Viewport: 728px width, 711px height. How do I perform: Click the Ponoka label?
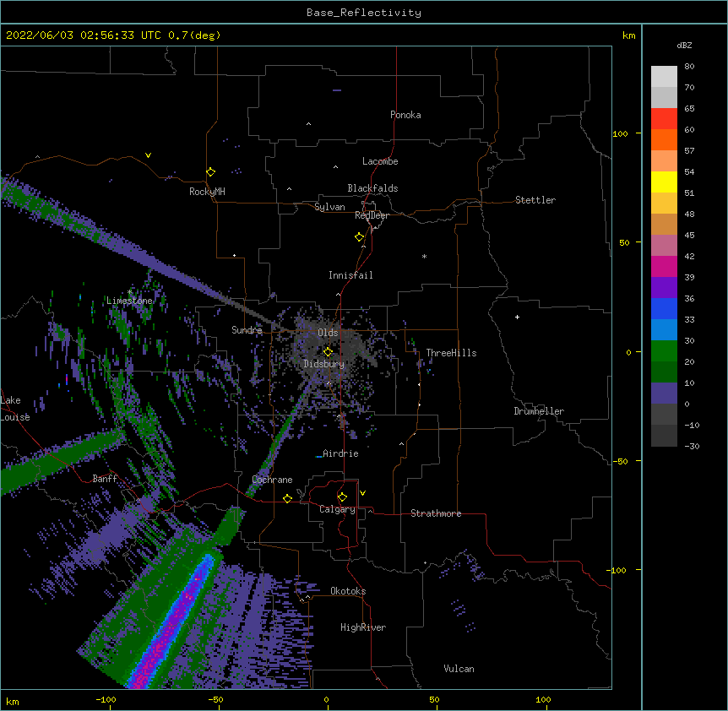[405, 115]
